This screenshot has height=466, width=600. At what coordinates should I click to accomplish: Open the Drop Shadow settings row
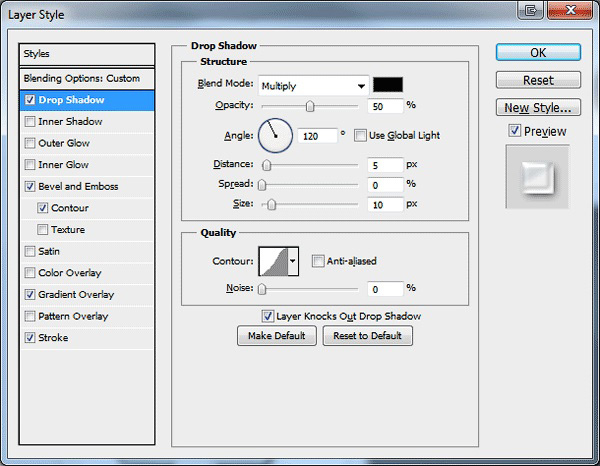[87, 100]
